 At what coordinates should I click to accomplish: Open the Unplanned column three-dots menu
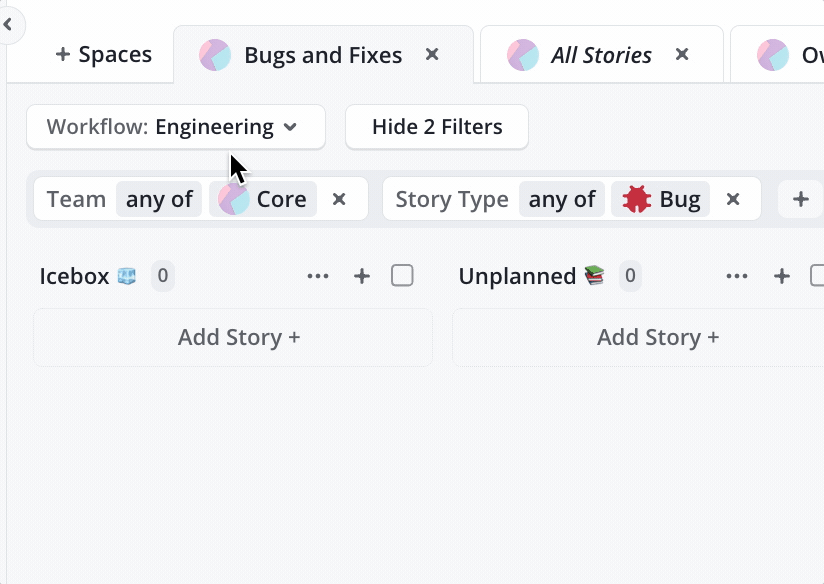737,276
